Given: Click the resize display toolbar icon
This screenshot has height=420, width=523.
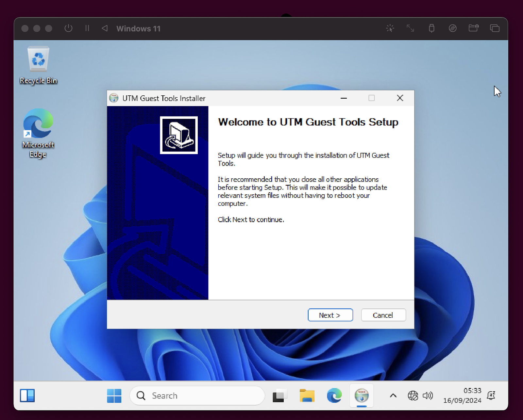Looking at the screenshot, I should (x=411, y=28).
